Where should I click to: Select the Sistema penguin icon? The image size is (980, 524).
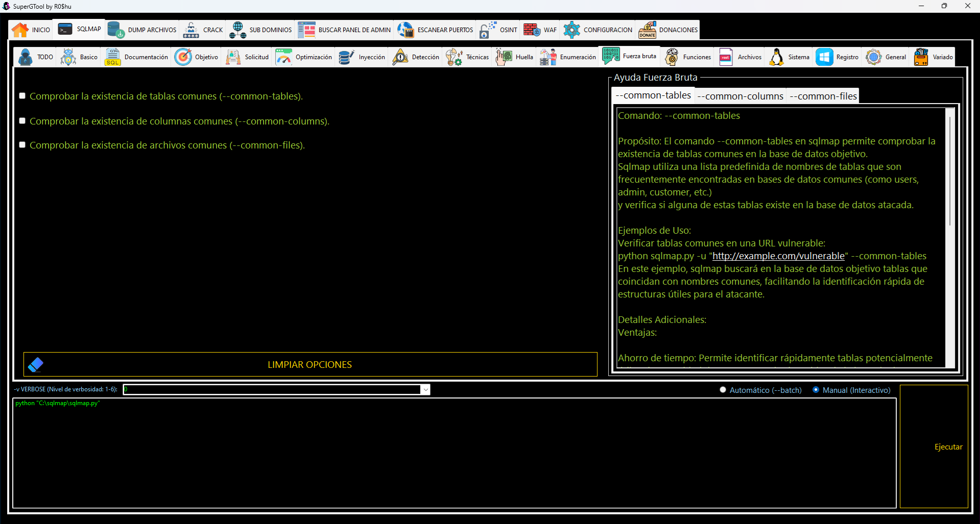point(776,57)
